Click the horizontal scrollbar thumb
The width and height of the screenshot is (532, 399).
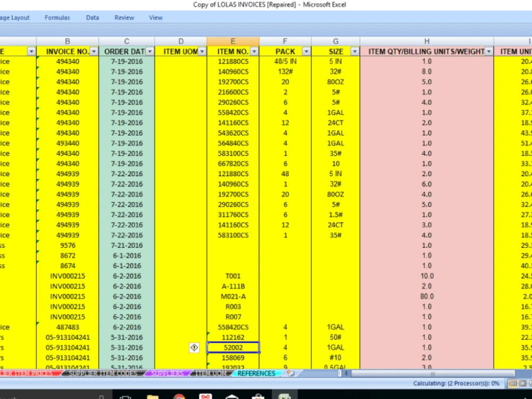(433, 373)
